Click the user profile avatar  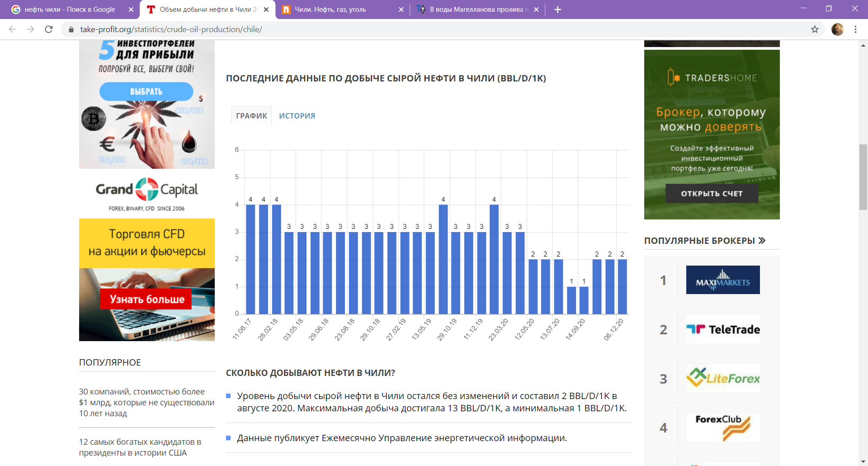[837, 29]
